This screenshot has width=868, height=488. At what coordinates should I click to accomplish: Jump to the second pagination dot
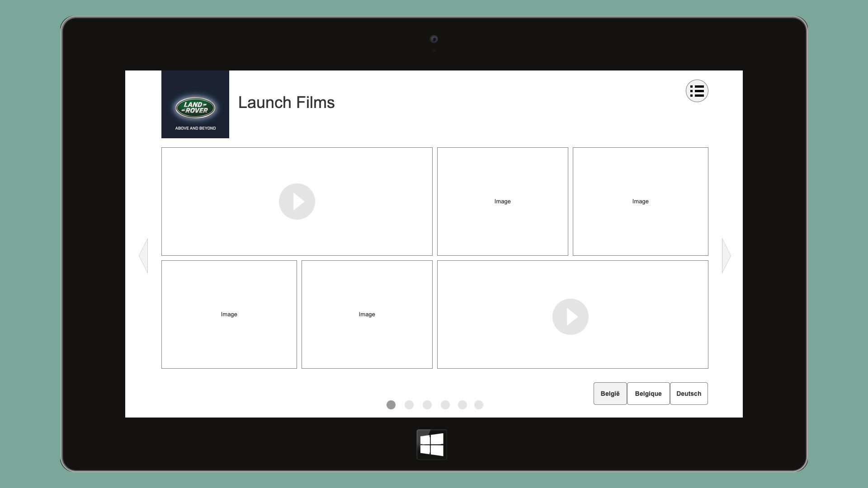(x=409, y=405)
